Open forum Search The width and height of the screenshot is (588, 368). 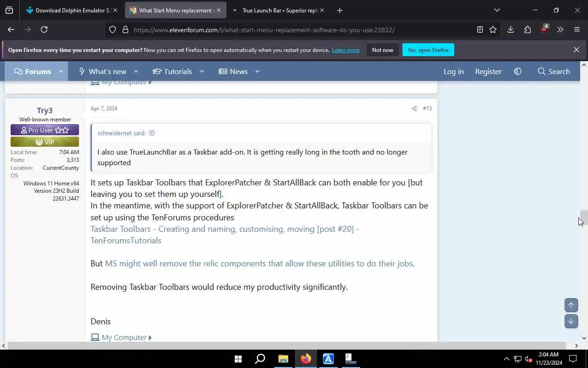coord(554,71)
